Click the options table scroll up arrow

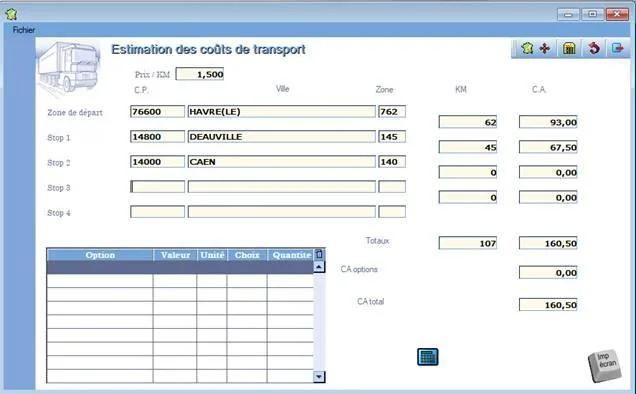[319, 267]
